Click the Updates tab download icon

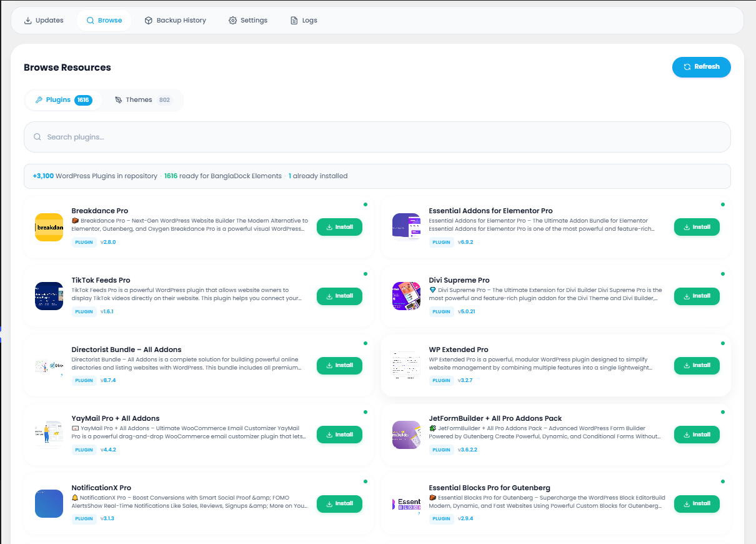point(27,21)
